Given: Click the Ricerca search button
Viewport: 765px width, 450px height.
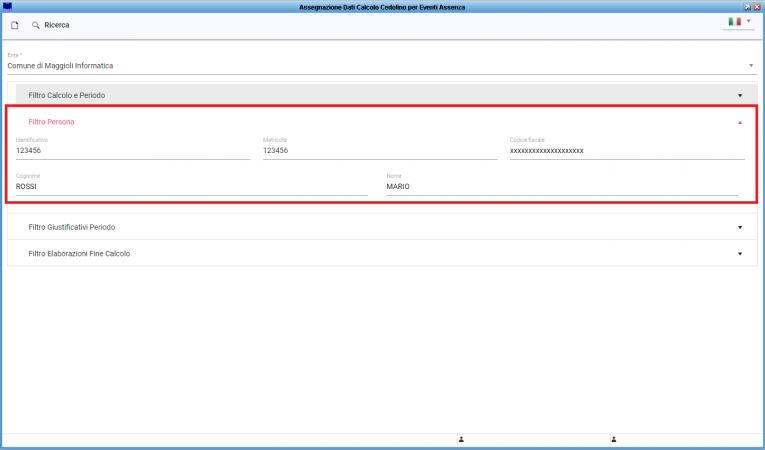Looking at the screenshot, I should [x=51, y=25].
